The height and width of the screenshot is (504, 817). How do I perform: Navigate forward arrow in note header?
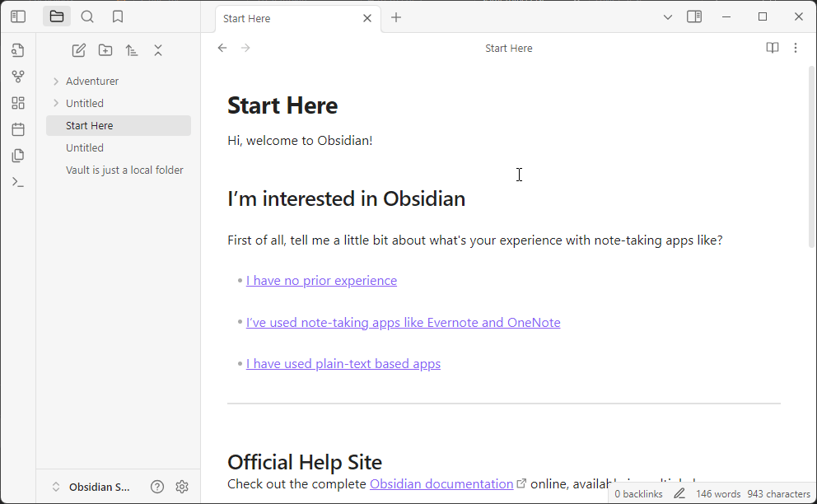tap(245, 48)
